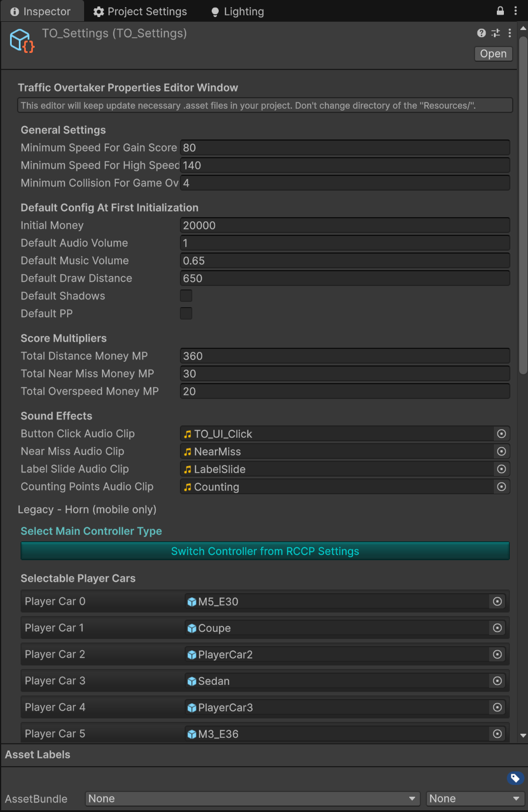528x812 pixels.
Task: Click the Sound Effects heading
Action: [x=56, y=416]
